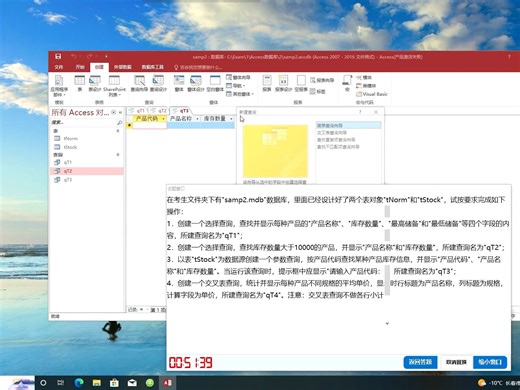Click the 窗体设计 icon

(x=196, y=83)
